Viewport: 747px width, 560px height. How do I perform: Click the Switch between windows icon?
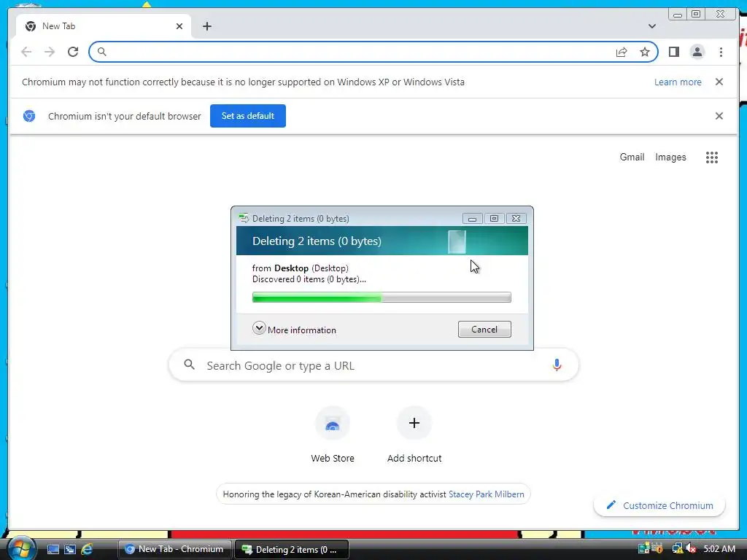pyautogui.click(x=70, y=549)
